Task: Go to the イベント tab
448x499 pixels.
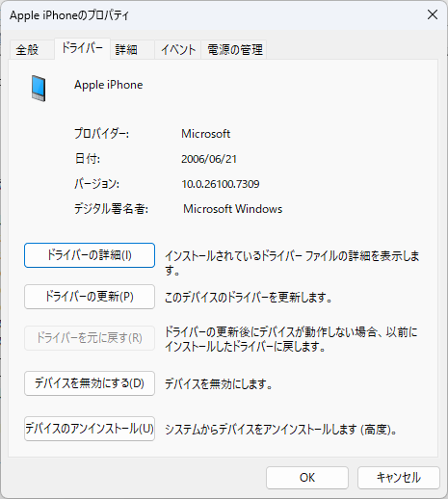Action: click(x=177, y=50)
